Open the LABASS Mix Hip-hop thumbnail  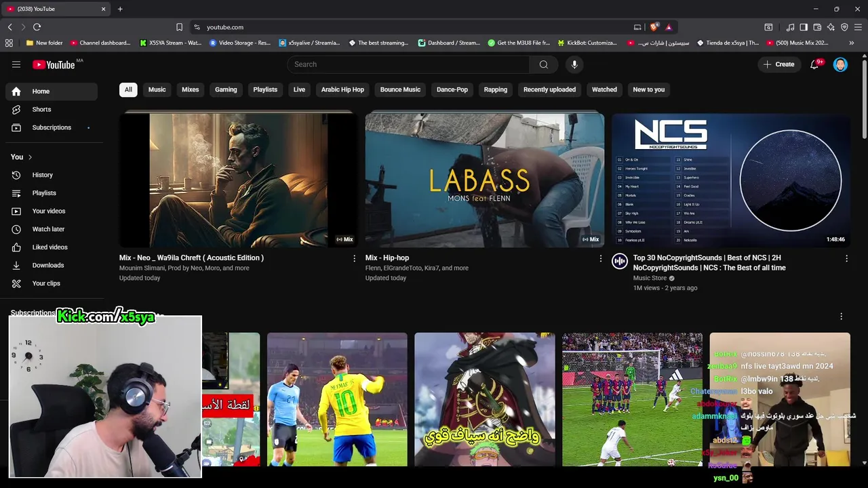(485, 180)
